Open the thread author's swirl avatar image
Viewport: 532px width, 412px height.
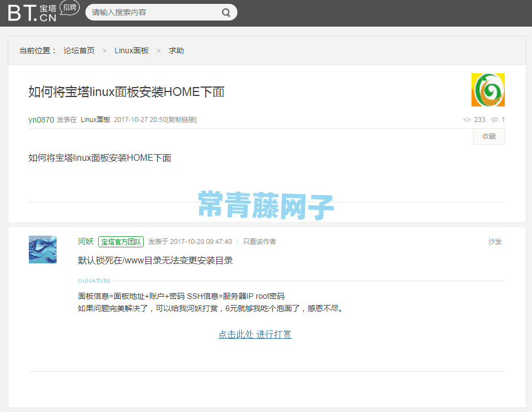(487, 89)
